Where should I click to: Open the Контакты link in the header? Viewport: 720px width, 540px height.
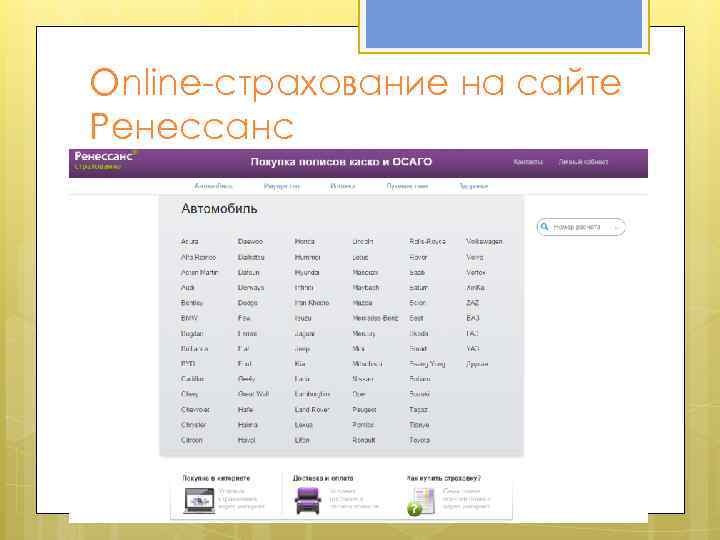pos(528,162)
